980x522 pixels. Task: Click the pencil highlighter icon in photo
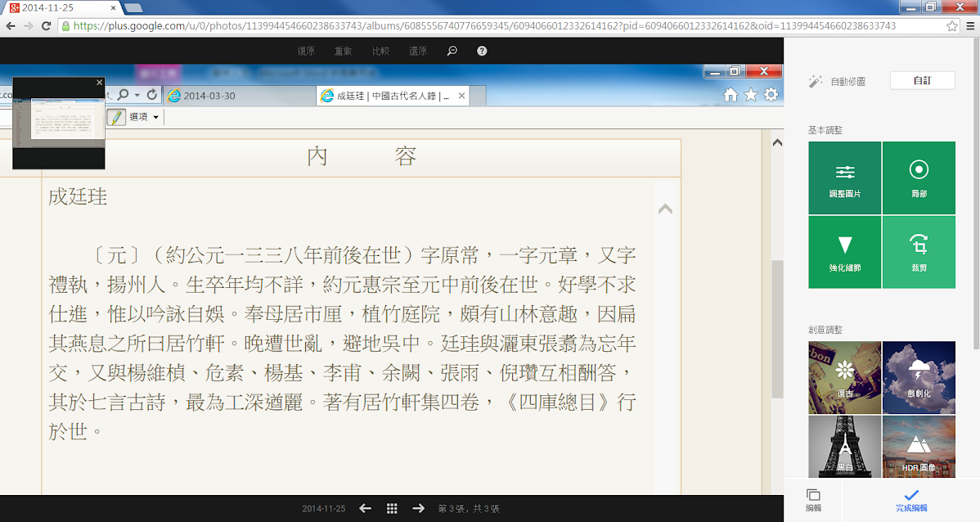pyautogui.click(x=116, y=117)
